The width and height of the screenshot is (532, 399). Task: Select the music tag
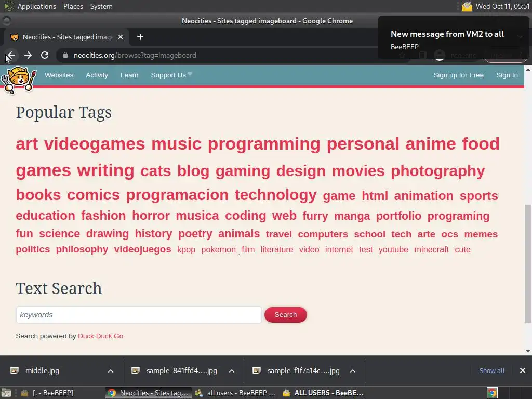[177, 143]
